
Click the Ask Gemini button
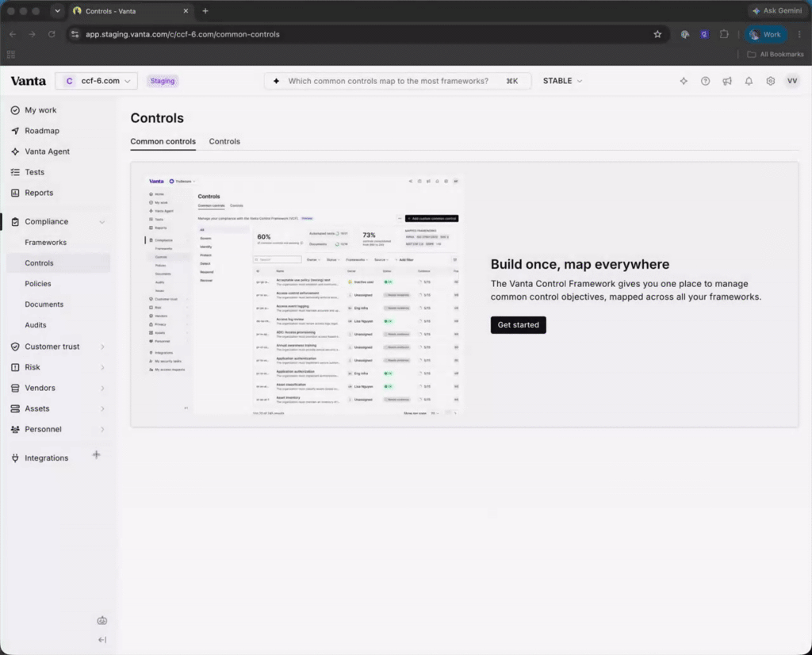coord(777,11)
